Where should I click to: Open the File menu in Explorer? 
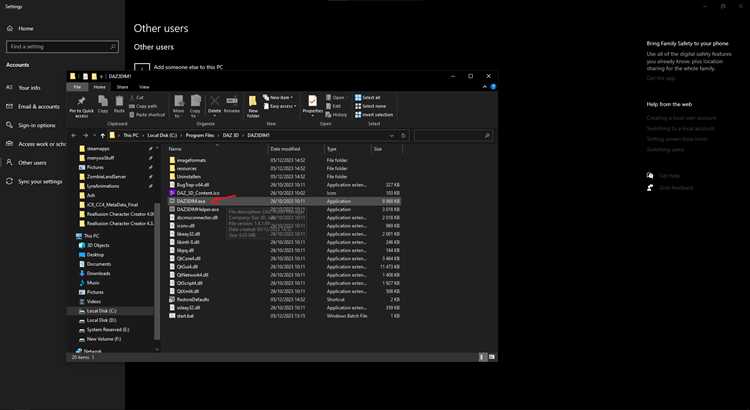77,87
